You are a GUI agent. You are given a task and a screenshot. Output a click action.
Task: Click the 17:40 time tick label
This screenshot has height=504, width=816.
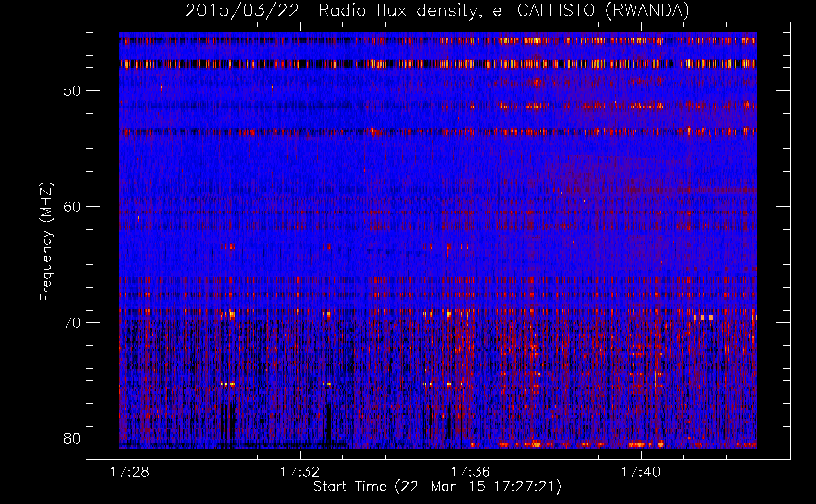[x=640, y=472]
